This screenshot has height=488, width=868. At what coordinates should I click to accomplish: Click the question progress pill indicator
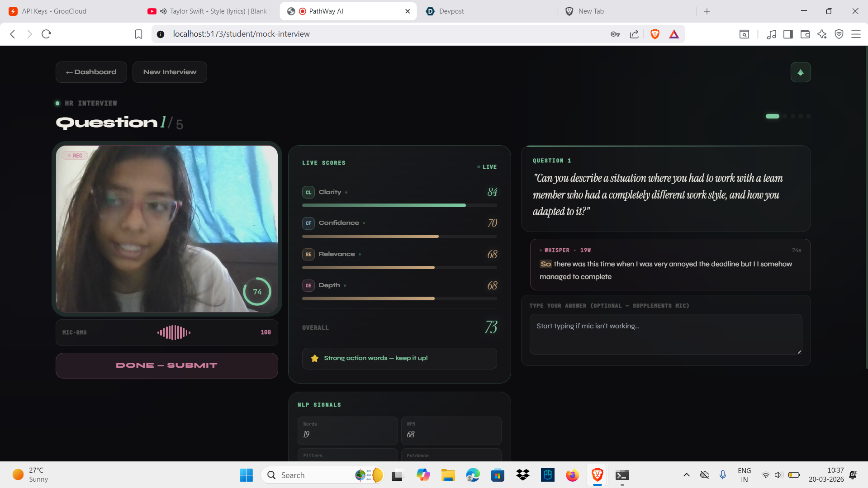point(772,116)
